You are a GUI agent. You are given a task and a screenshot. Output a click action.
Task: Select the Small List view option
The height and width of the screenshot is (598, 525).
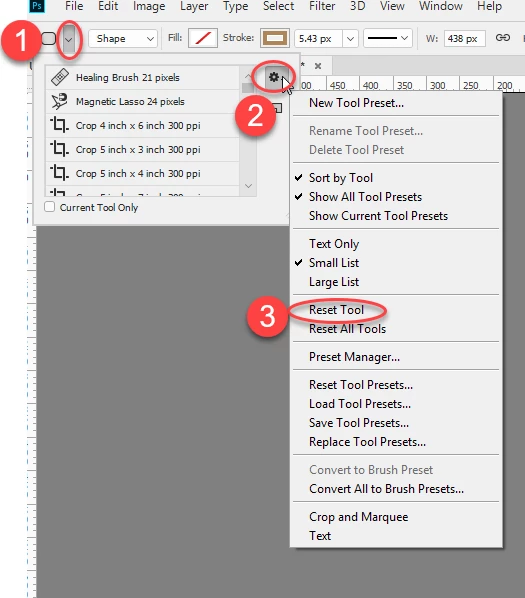point(396,263)
